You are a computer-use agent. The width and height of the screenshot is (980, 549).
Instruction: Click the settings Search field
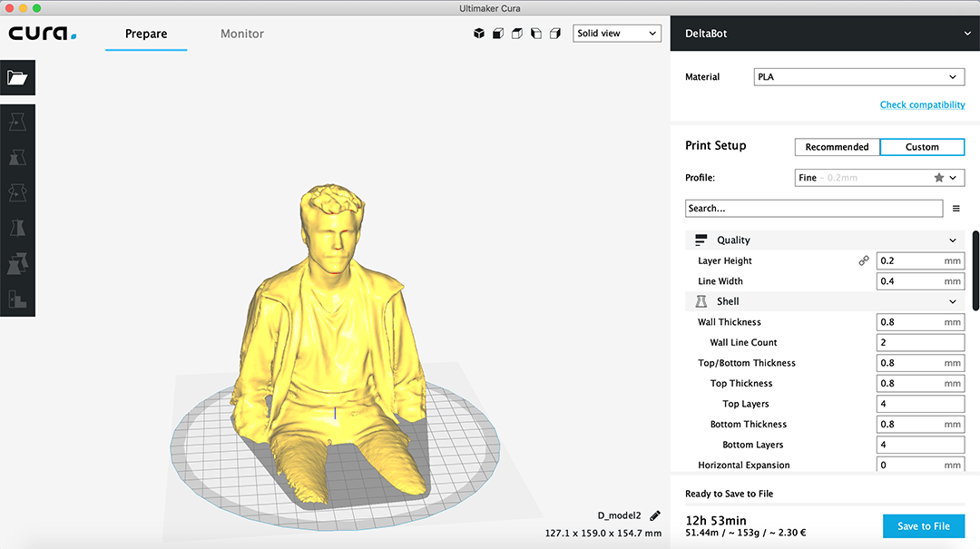pos(814,208)
